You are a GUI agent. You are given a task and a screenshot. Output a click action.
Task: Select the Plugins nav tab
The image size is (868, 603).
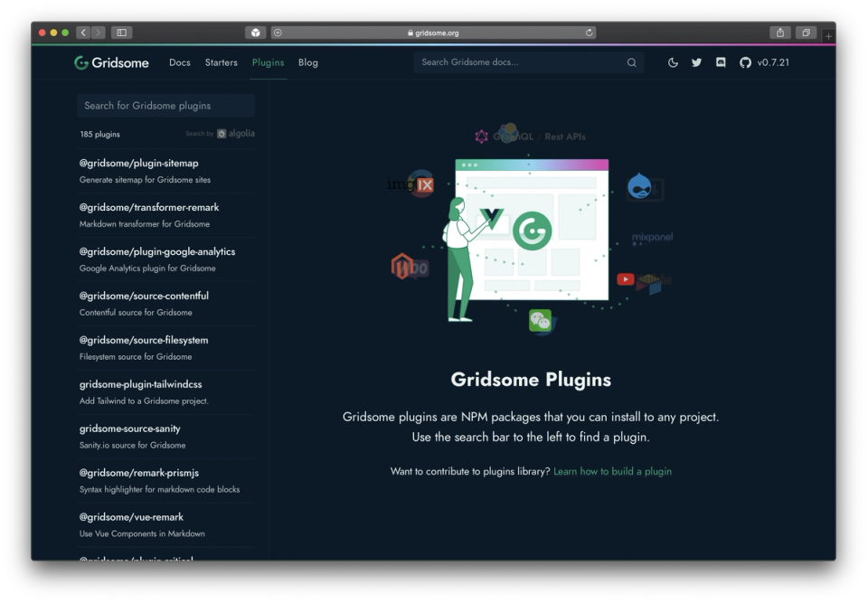[x=268, y=62]
